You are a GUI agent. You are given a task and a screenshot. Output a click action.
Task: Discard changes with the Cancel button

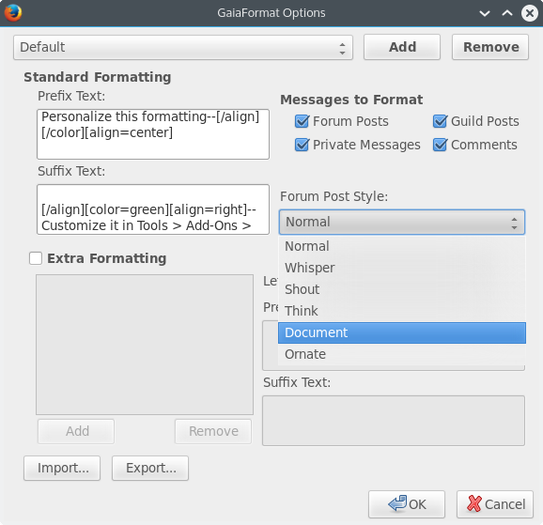tap(495, 504)
